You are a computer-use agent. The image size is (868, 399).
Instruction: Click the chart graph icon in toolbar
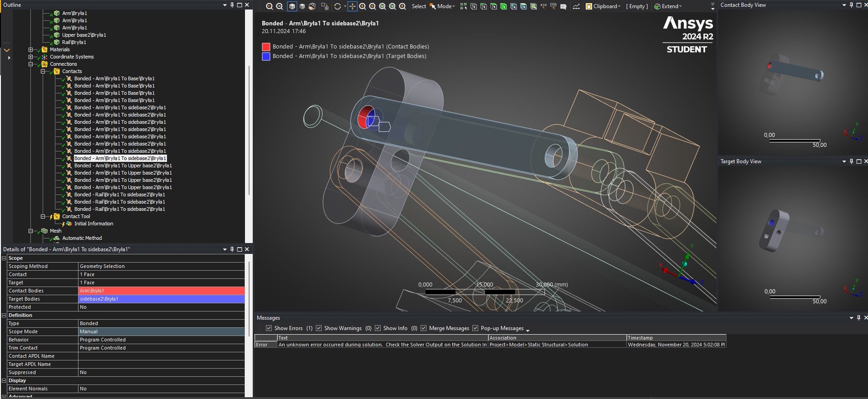tap(576, 6)
